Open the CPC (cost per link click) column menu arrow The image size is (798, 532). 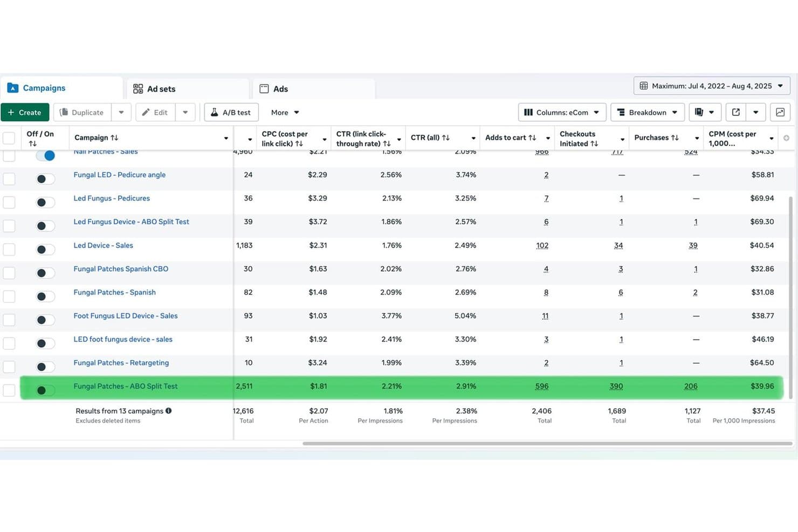pos(324,139)
